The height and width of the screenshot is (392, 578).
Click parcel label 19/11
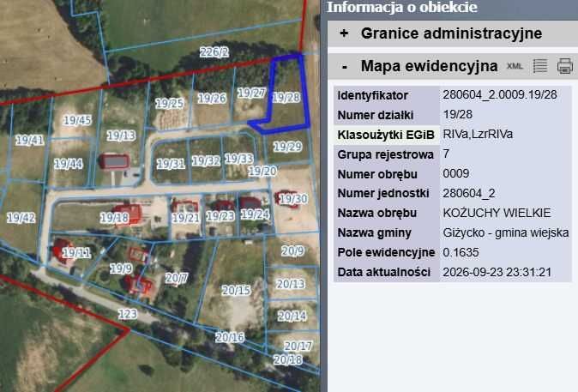coord(76,253)
